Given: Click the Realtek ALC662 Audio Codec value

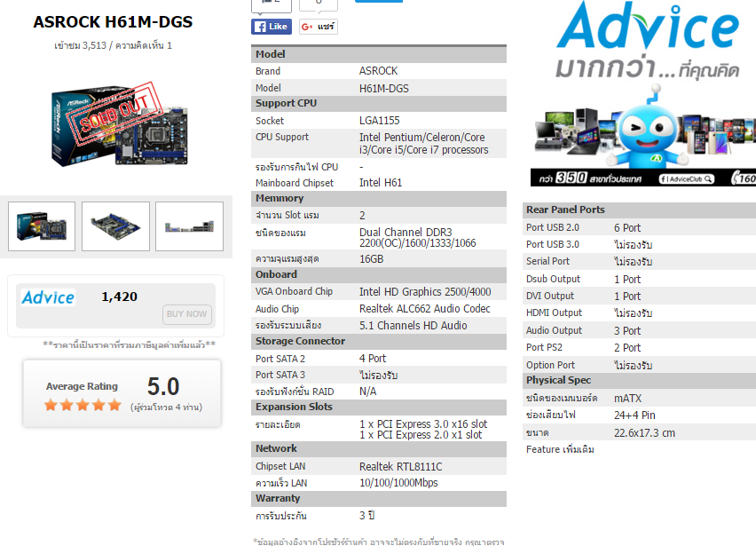Looking at the screenshot, I should point(425,309).
